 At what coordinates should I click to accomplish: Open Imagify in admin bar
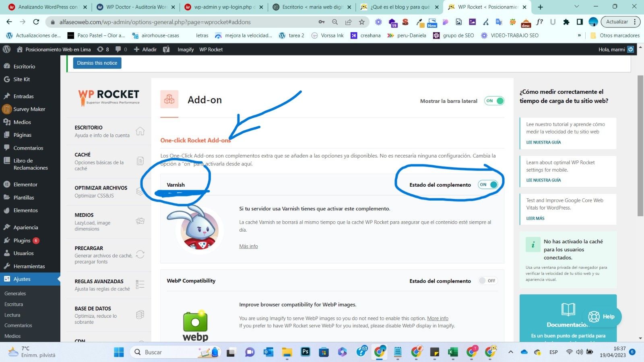(186, 49)
